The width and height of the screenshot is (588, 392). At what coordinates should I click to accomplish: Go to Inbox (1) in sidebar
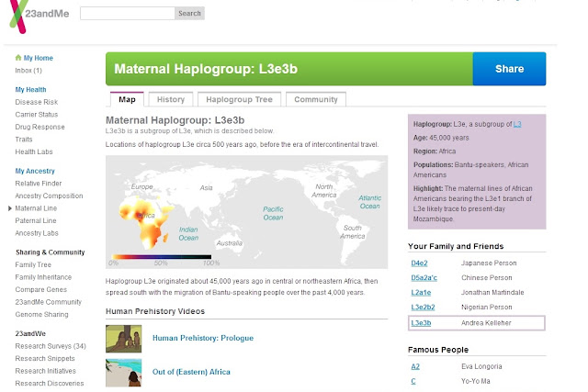click(28, 71)
